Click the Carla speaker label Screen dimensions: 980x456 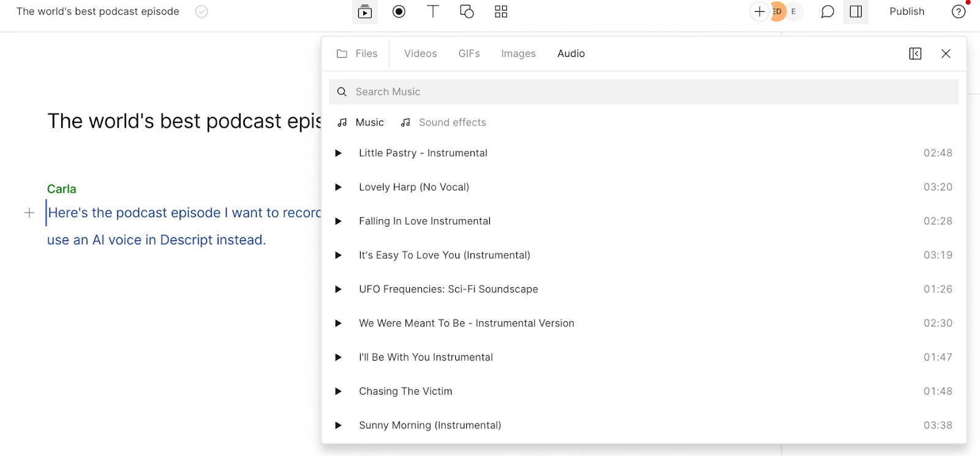click(62, 189)
